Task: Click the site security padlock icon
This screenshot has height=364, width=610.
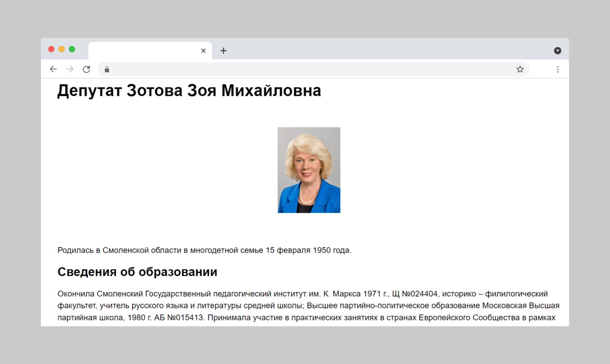Action: 107,69
